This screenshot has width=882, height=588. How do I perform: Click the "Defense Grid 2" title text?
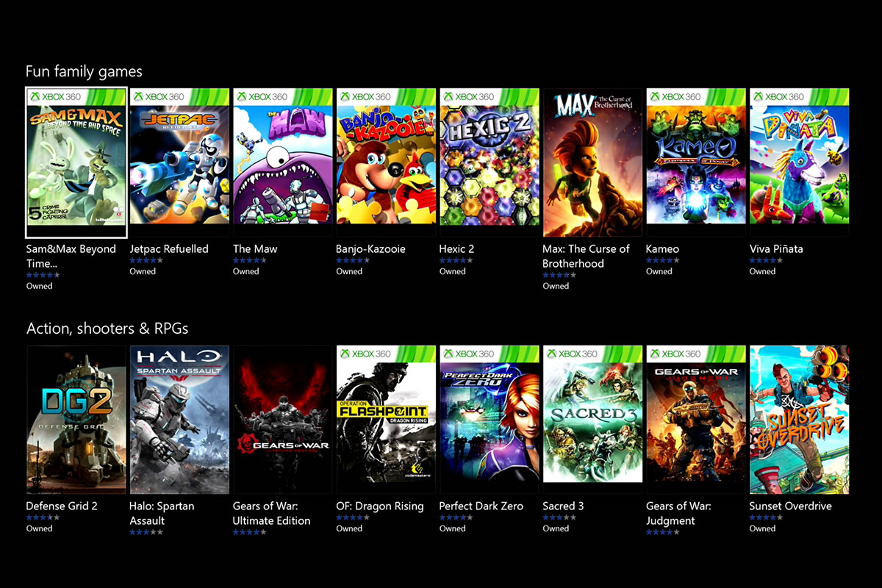click(x=62, y=506)
